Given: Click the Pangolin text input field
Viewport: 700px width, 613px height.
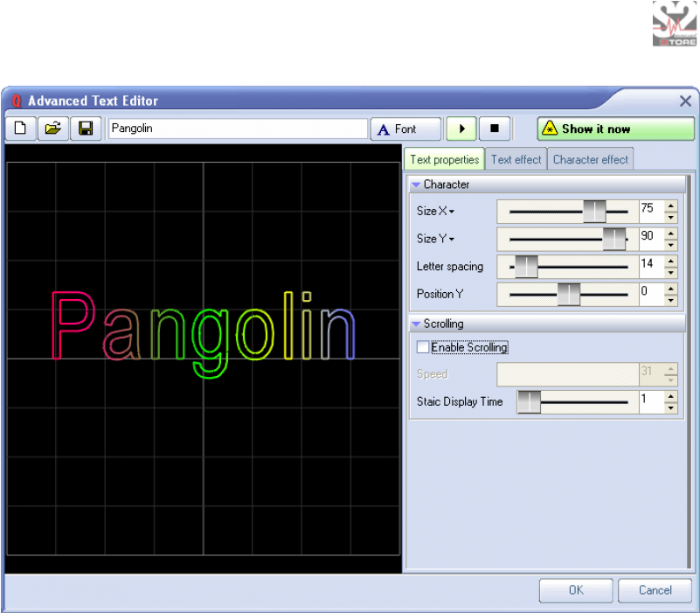Looking at the screenshot, I should (236, 128).
